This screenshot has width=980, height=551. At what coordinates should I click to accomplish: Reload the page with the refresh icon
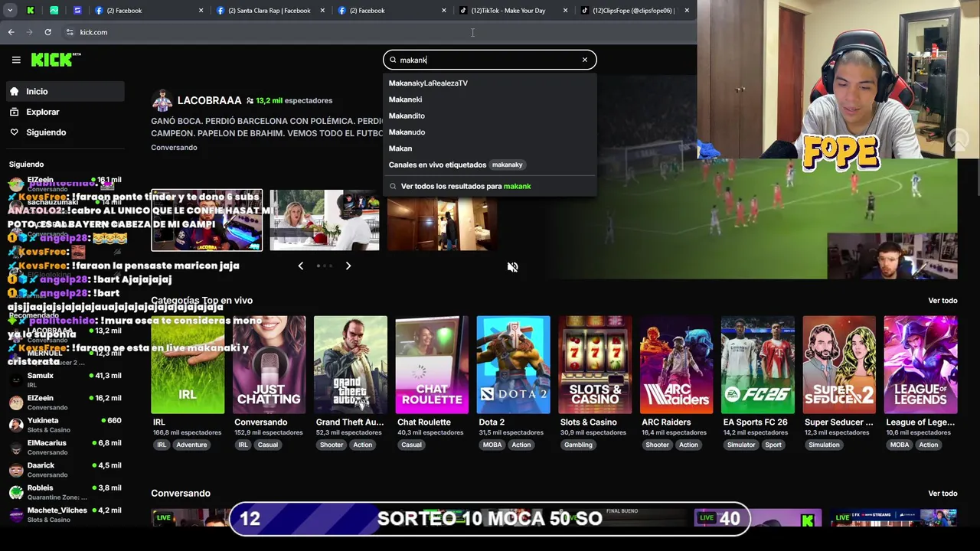47,32
